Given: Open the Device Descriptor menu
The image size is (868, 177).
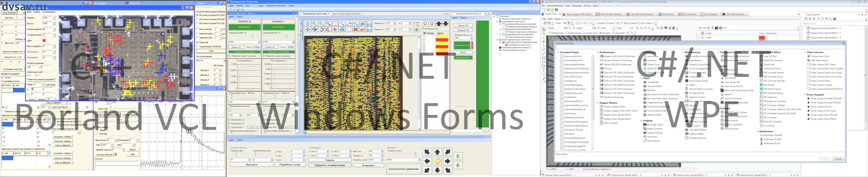Looking at the screenshot, I should tap(555, 6).
